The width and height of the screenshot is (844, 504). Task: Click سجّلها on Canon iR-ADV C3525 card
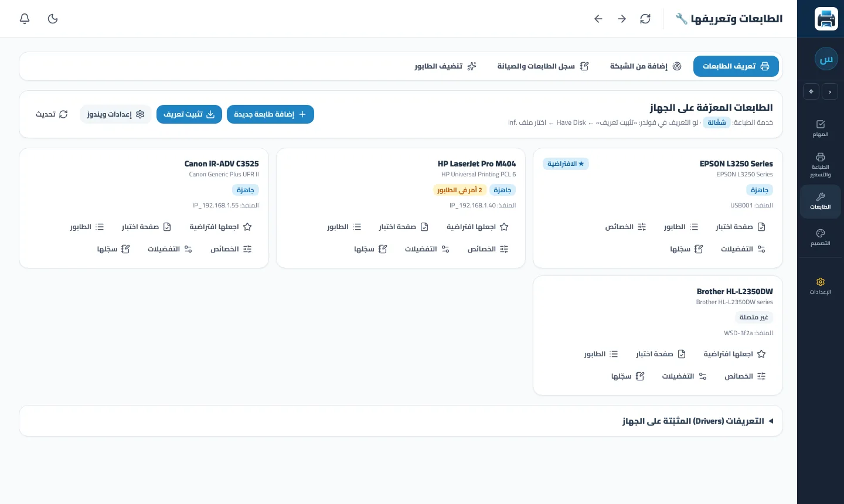coord(114,249)
